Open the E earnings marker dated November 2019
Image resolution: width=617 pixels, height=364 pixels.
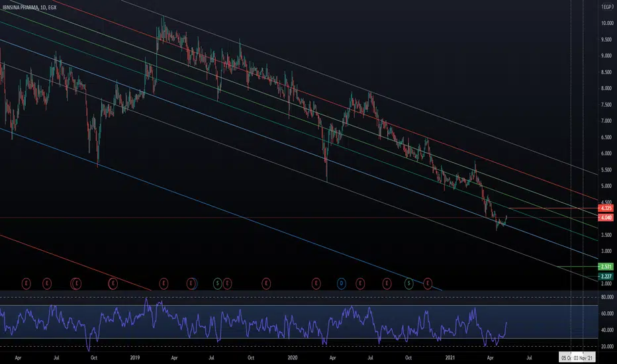coord(266,283)
